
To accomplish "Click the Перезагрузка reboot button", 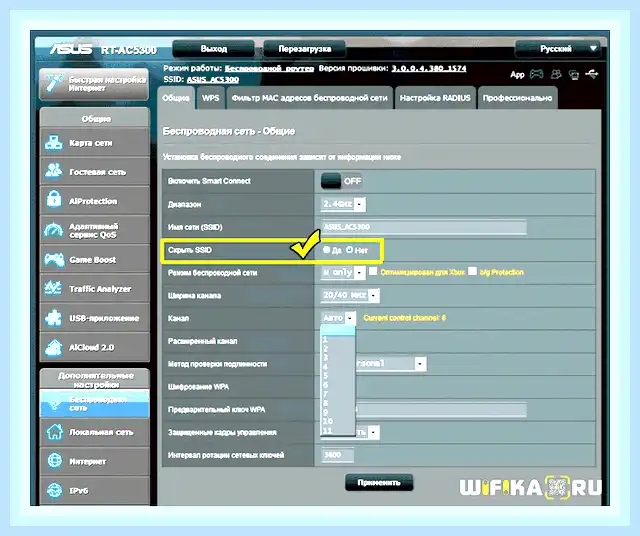I will point(305,49).
